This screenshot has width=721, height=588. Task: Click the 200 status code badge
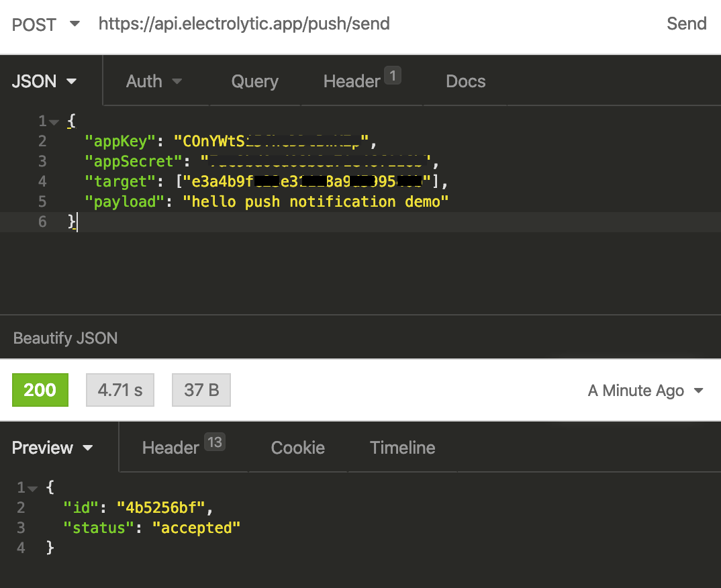40,390
